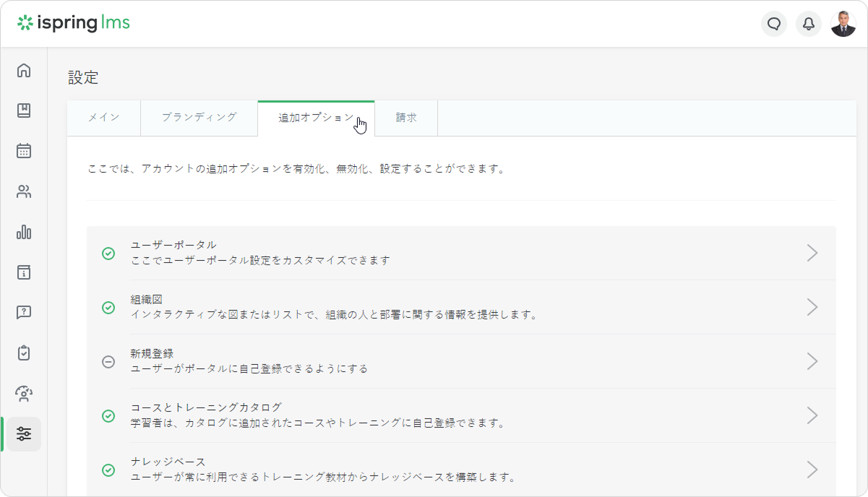This screenshot has height=497, width=868.
Task: Expand the ユーザーポータル row chevron
Action: 812,253
